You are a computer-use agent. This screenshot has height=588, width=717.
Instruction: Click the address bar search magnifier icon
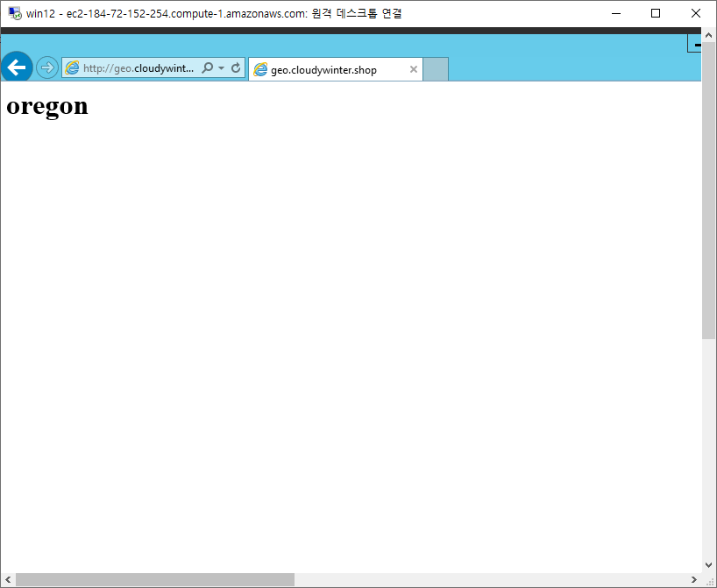[207, 67]
